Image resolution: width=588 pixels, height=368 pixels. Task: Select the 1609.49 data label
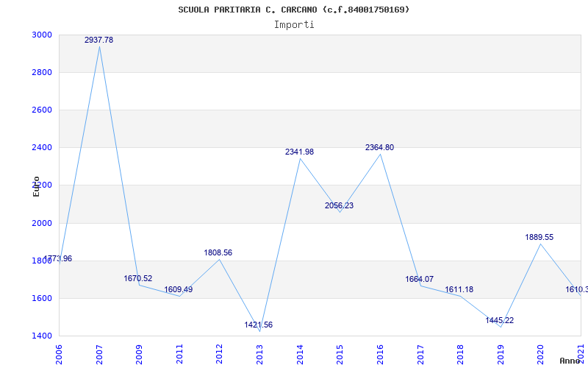click(x=178, y=290)
